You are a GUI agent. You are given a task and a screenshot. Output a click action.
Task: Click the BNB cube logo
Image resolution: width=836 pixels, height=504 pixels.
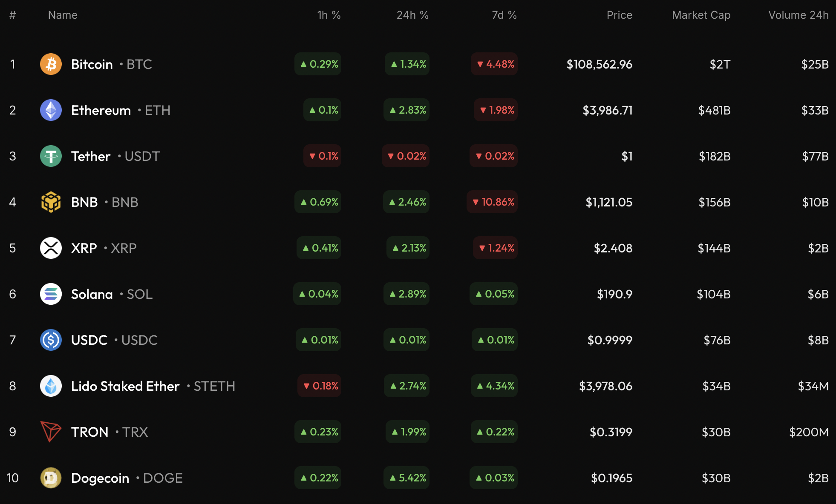[51, 202]
